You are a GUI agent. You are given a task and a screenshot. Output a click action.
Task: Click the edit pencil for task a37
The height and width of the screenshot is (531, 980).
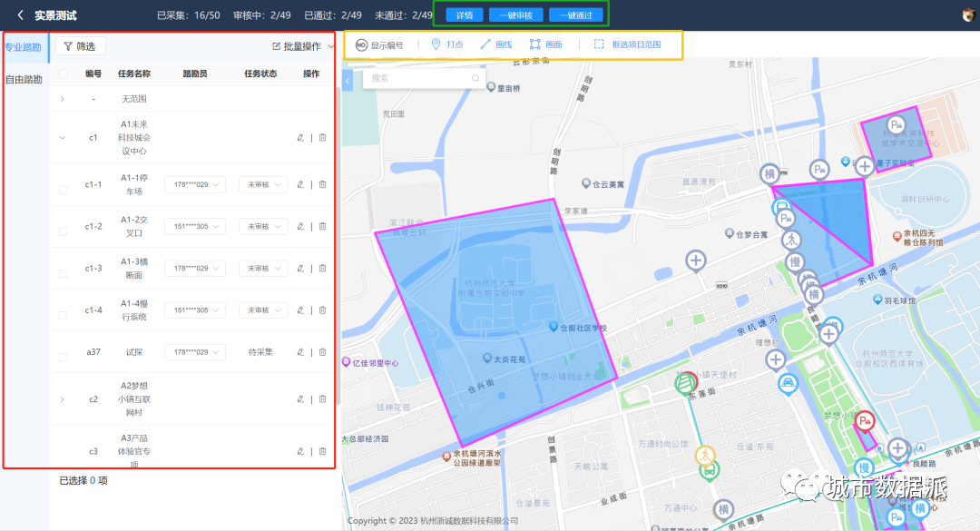pyautogui.click(x=300, y=353)
